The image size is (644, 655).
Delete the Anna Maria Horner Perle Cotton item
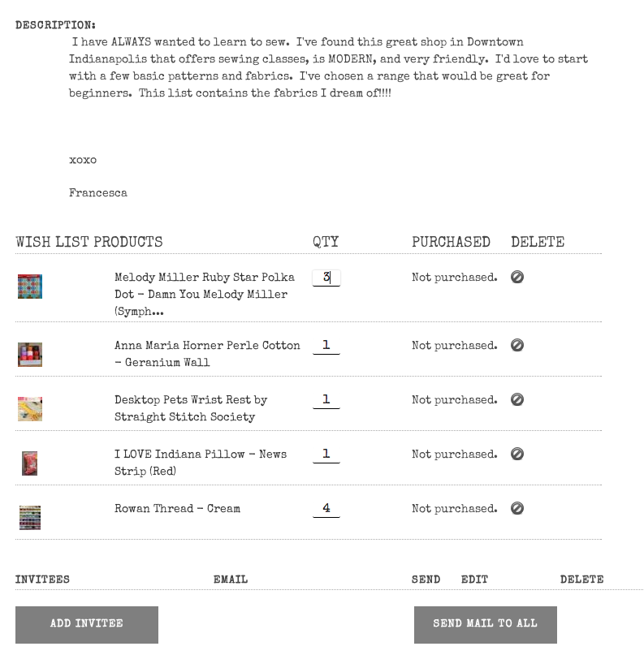coord(517,346)
